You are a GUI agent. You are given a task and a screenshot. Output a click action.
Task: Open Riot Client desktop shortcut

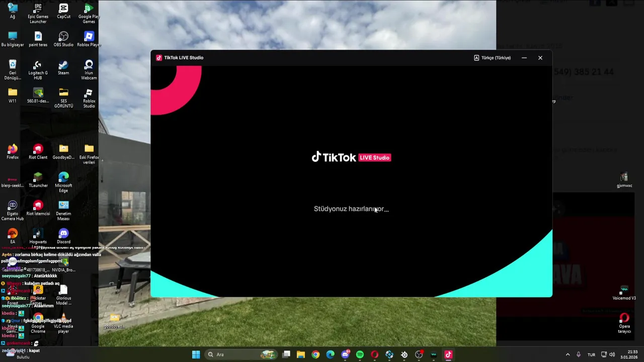(38, 152)
